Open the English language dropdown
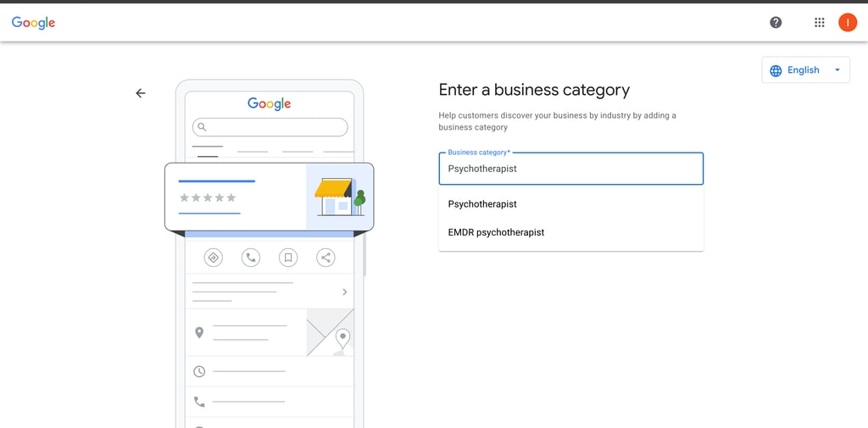This screenshot has width=868, height=428. click(x=805, y=69)
